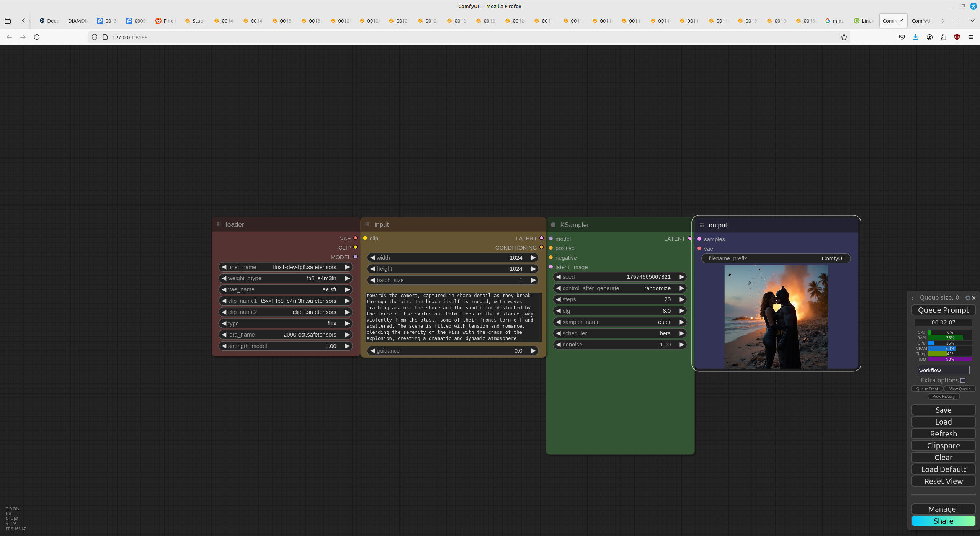This screenshot has height=536, width=980.
Task: Switch to the Linux browser tab
Action: tap(864, 21)
